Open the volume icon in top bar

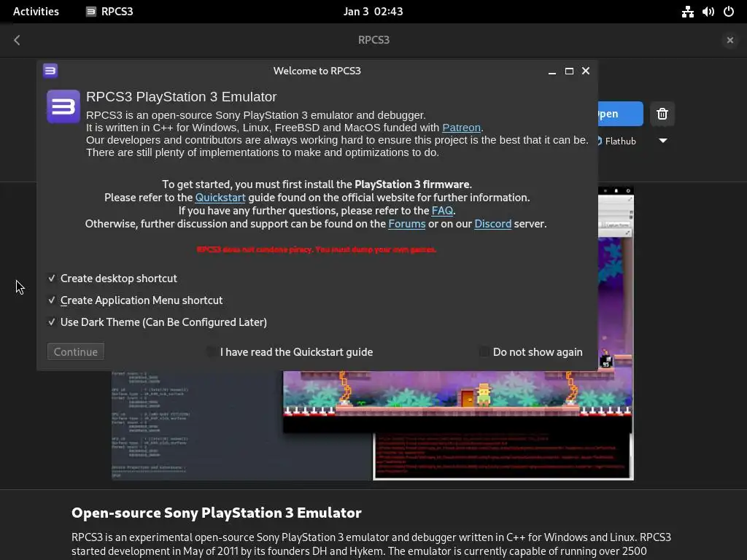pos(708,12)
